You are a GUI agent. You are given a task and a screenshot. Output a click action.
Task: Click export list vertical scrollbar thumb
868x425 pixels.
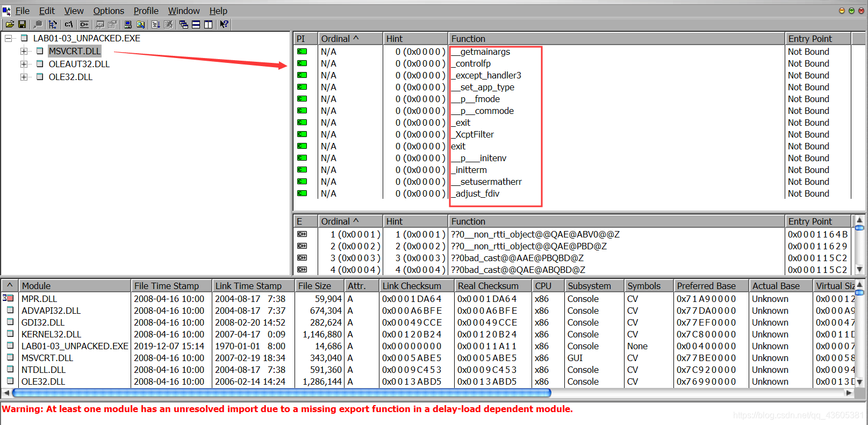[x=859, y=228]
